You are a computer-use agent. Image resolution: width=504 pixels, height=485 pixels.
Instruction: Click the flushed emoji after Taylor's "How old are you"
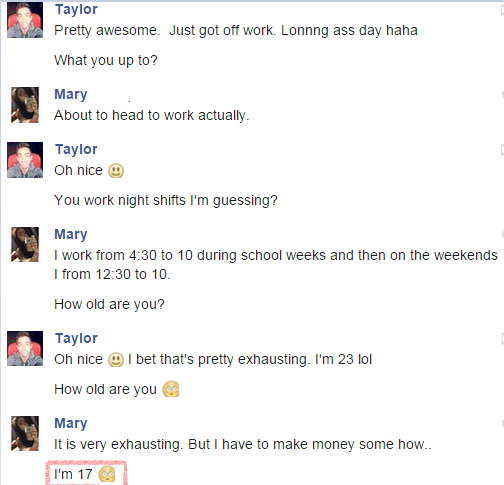(171, 389)
